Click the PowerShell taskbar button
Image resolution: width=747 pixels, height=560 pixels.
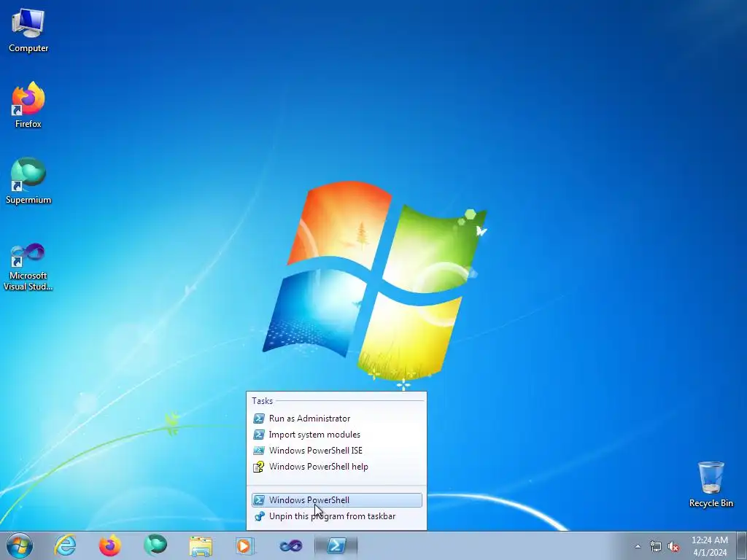(336, 545)
